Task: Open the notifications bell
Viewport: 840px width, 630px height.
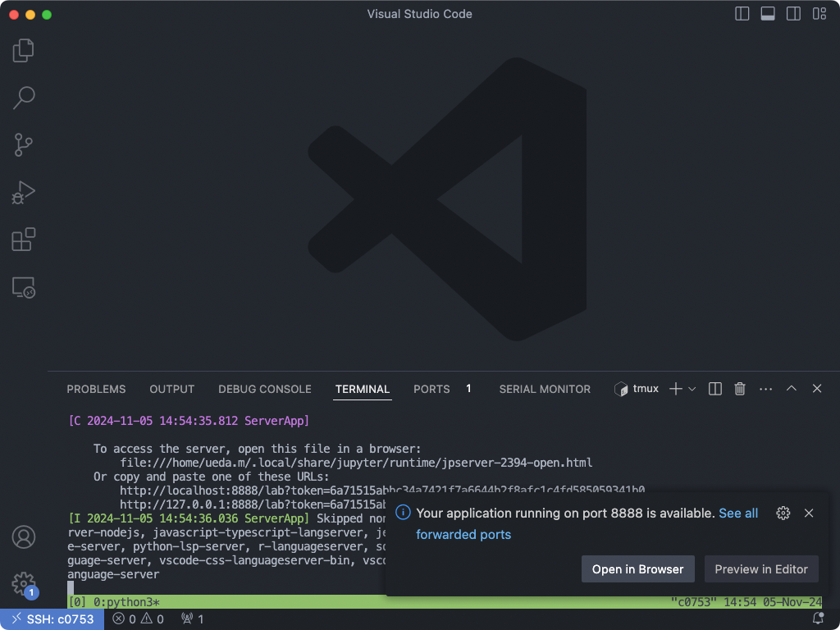Action: [818, 619]
